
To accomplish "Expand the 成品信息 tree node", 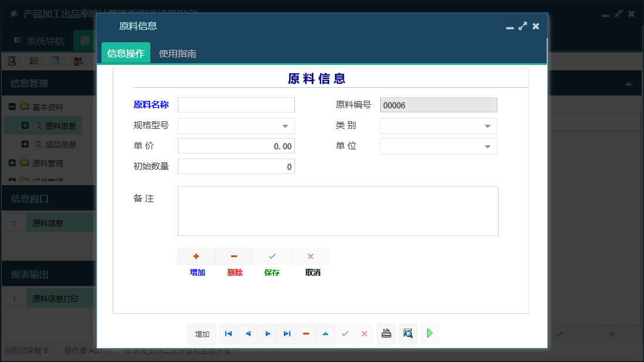I will (x=24, y=144).
